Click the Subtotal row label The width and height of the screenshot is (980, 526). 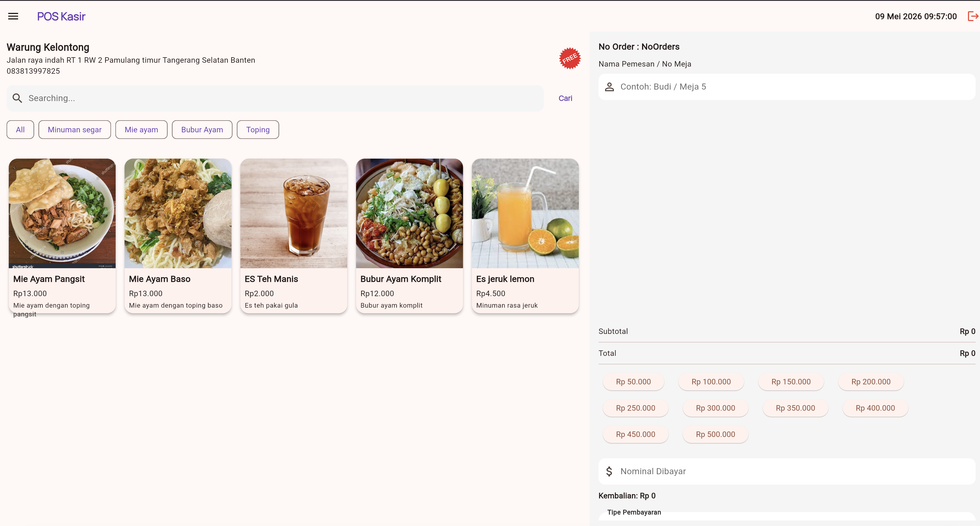[x=613, y=331]
